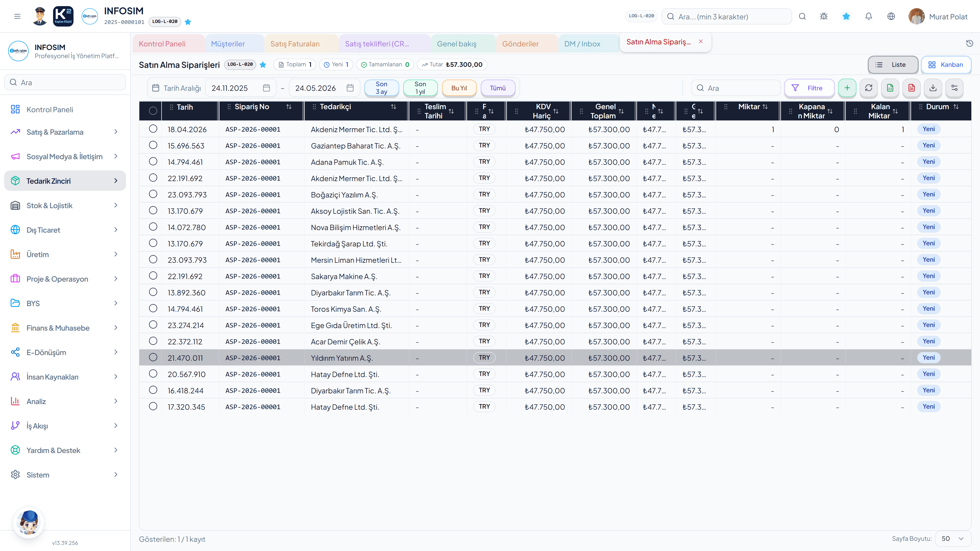Screen dimensions: 980x551
Task: Click the table Ara search field
Action: (736, 88)
